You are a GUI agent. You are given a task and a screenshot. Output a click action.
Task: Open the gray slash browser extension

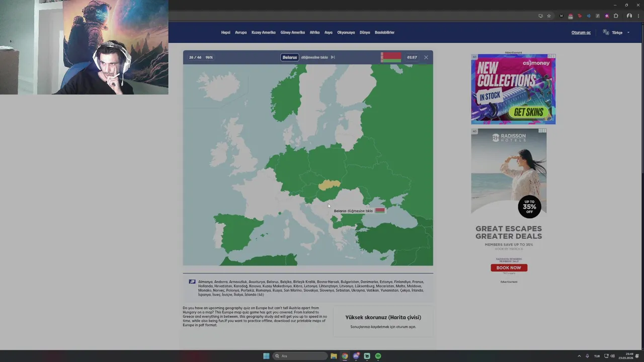click(598, 16)
